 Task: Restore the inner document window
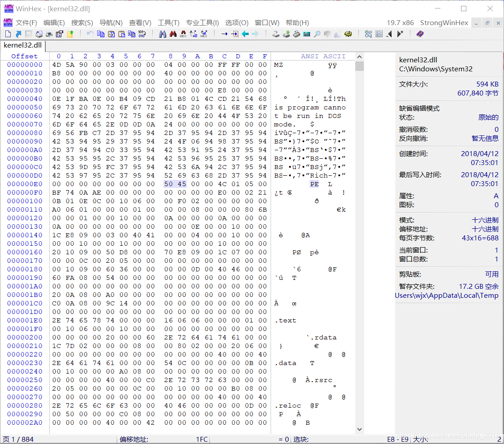pyautogui.click(x=487, y=23)
